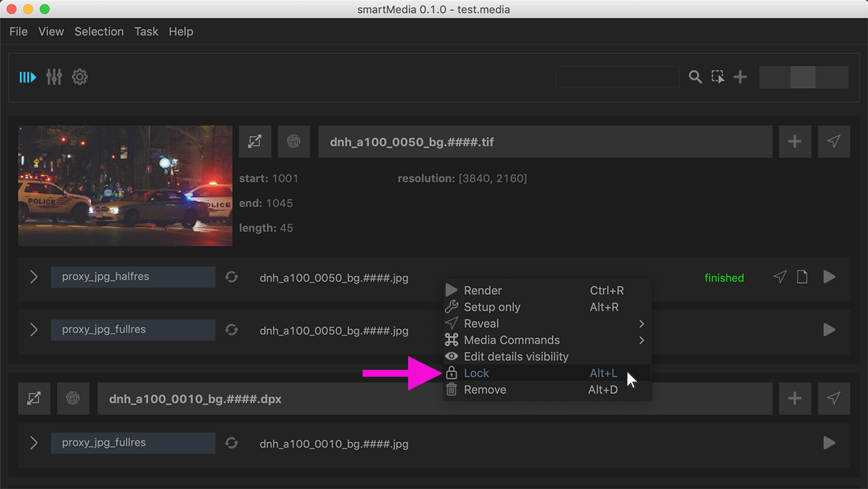Play the proxy_jpg_halfres render
The height and width of the screenshot is (489, 868).
tap(829, 277)
